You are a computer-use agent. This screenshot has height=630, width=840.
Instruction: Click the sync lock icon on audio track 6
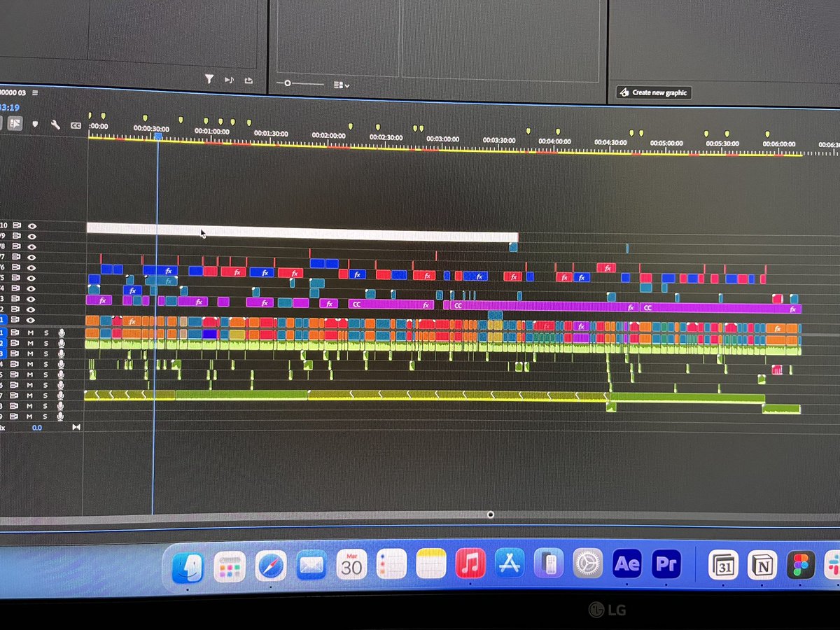coord(15,385)
